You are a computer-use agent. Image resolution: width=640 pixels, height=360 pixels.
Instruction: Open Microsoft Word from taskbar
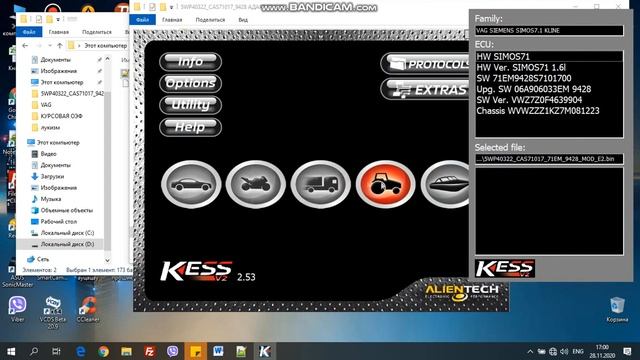pos(218,351)
